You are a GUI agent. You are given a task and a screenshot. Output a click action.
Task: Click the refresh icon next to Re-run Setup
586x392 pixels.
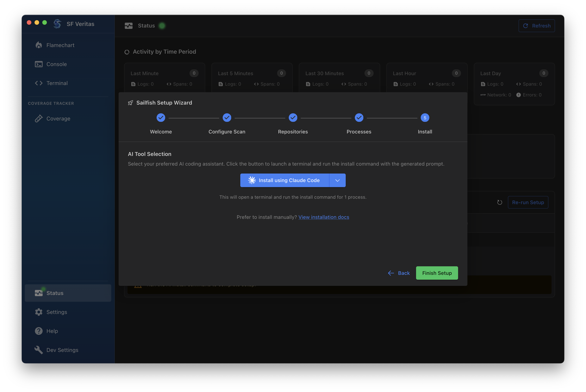tap(500, 202)
